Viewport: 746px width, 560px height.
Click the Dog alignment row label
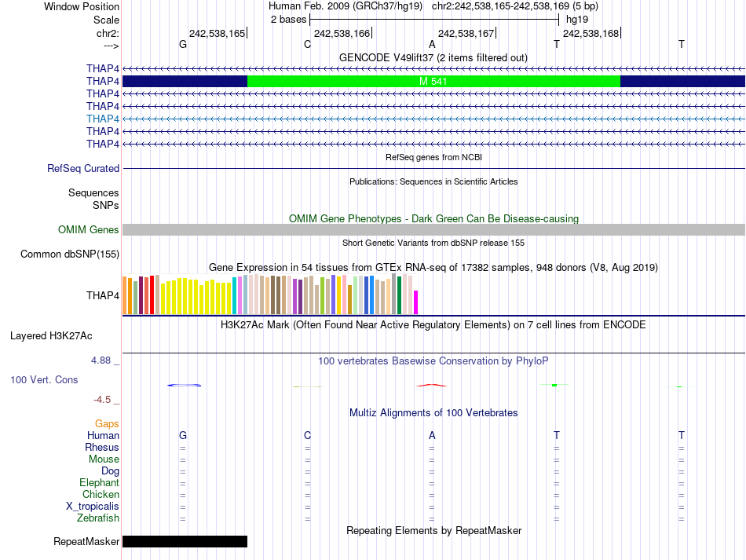click(x=110, y=471)
